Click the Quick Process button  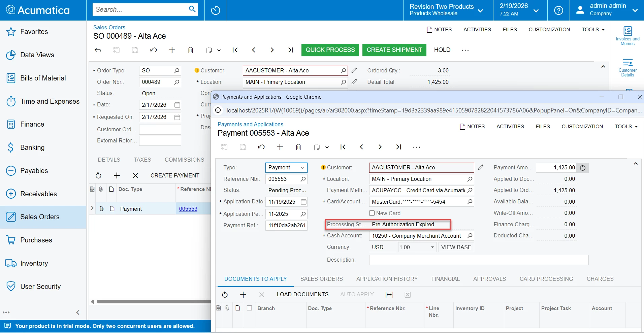tap(330, 50)
